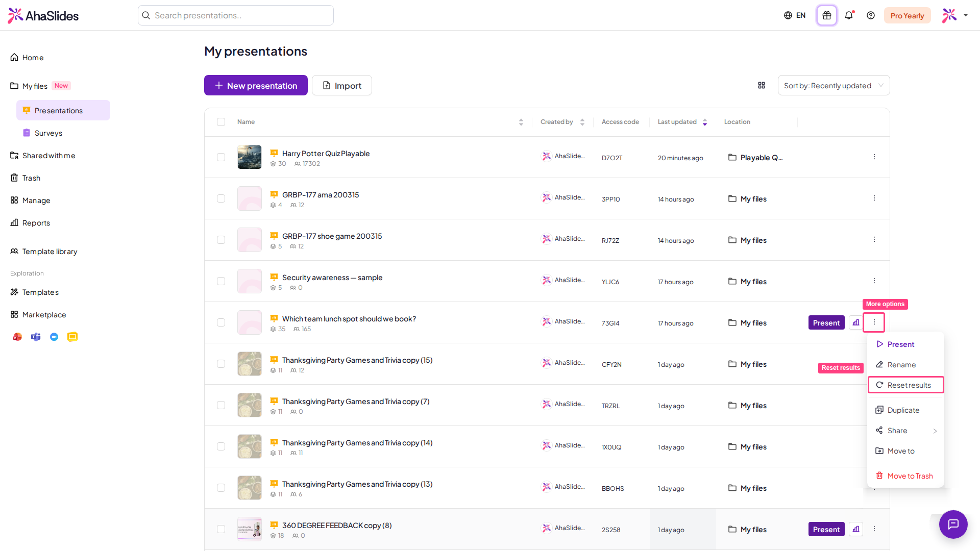Expand the Share submenu
This screenshot has height=551, width=980.
906,431
